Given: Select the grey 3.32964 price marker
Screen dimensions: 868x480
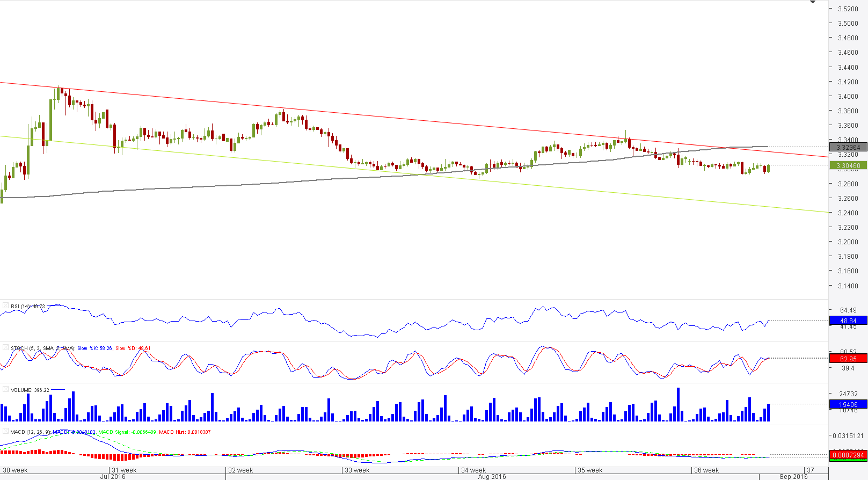Looking at the screenshot, I should (848, 147).
